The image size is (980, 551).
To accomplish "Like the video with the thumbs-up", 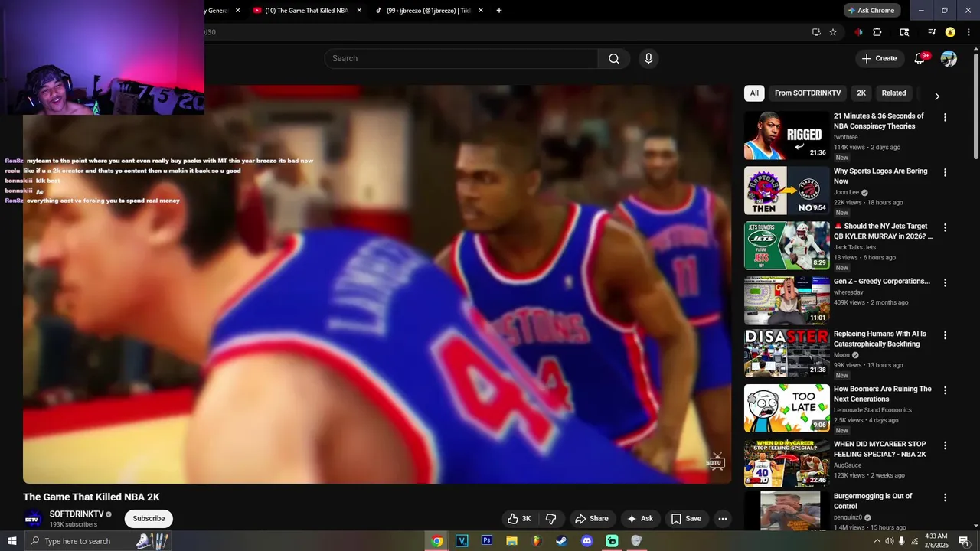I will pos(519,519).
